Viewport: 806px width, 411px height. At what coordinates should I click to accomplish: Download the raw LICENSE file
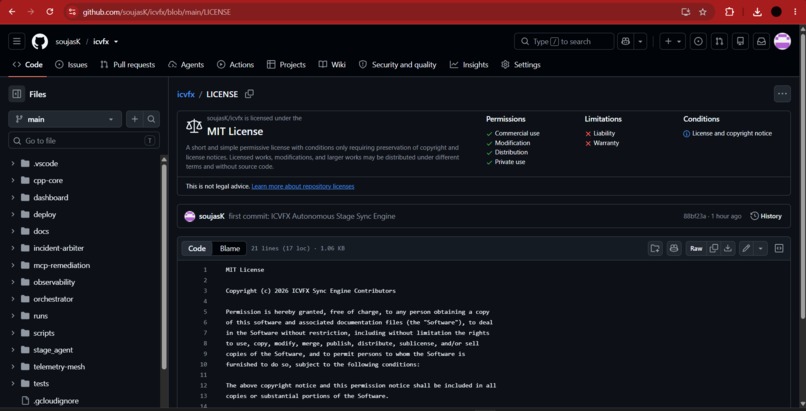(728, 249)
